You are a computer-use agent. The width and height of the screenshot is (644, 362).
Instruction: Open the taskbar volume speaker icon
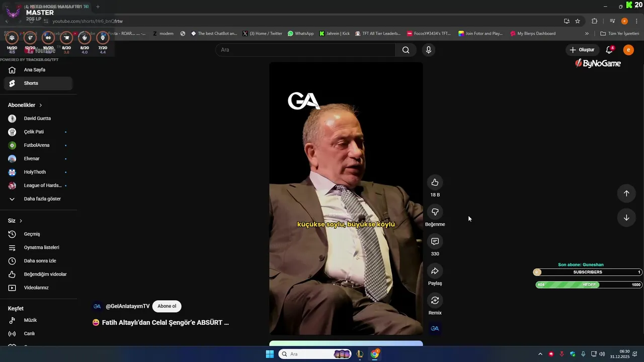pyautogui.click(x=602, y=354)
